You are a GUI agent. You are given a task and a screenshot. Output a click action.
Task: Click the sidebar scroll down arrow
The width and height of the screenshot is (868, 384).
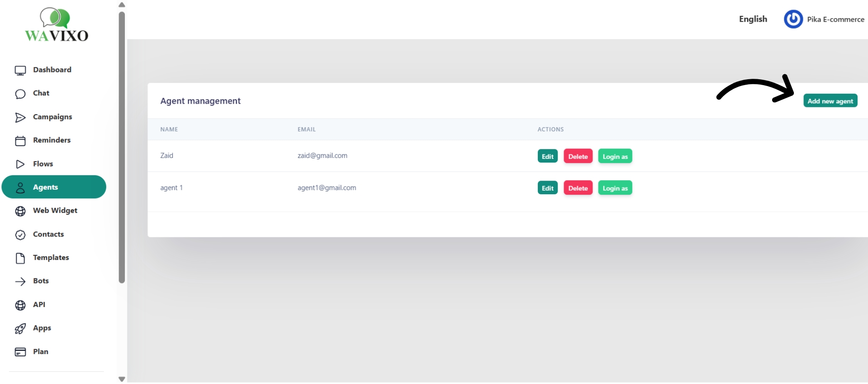(122, 379)
